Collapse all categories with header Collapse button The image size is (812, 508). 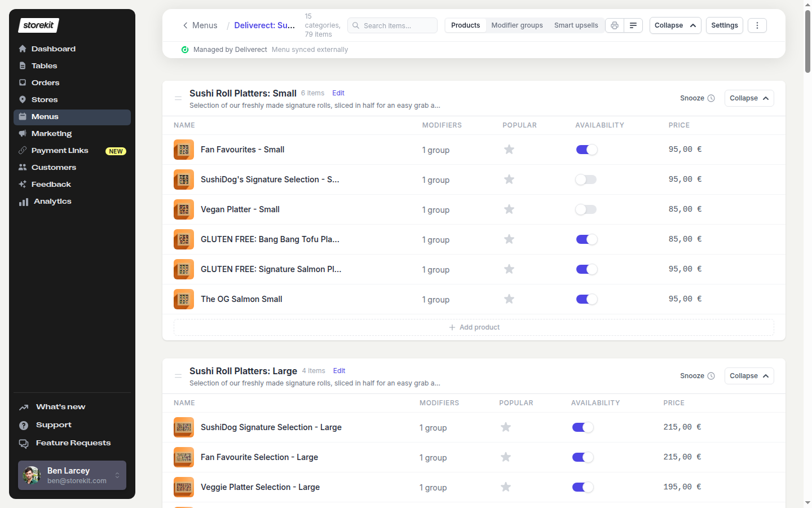tap(676, 25)
